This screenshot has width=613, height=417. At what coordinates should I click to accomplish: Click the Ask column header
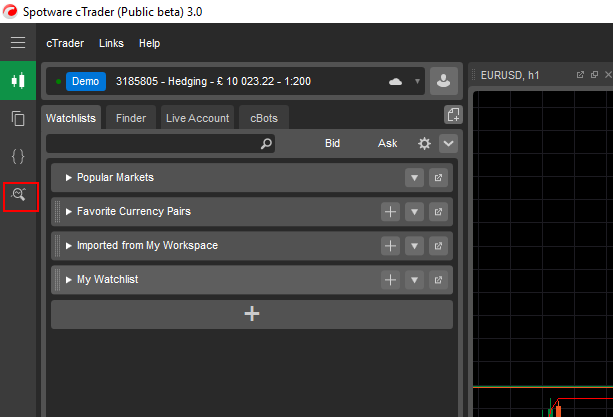click(x=387, y=143)
